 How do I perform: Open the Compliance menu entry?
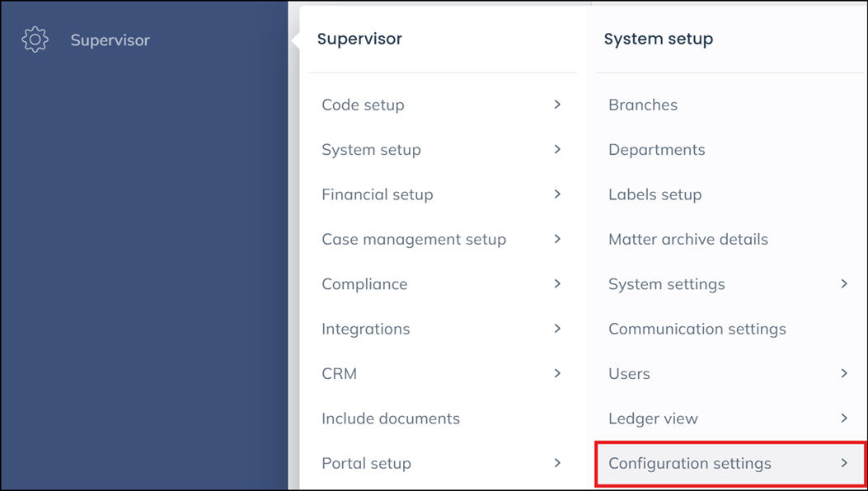364,283
